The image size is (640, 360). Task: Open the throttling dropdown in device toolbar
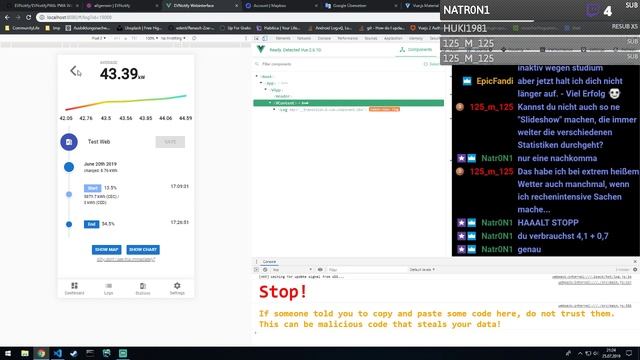click(173, 38)
